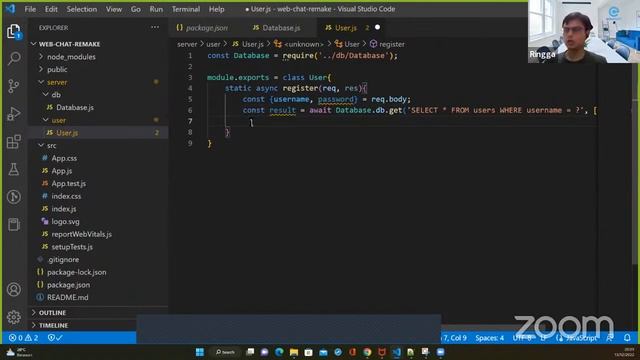640x360 pixels.
Task: Open the Edit menu
Action: coord(51,9)
